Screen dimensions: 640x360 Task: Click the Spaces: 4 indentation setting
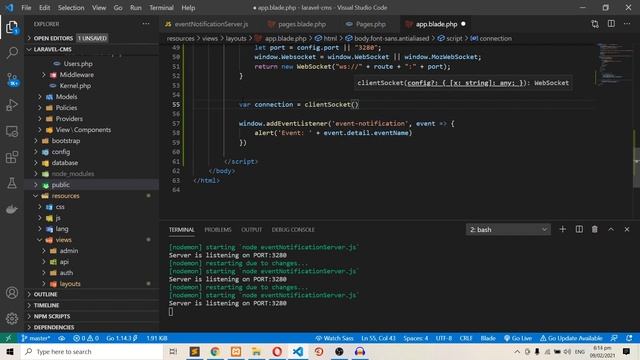coord(416,338)
